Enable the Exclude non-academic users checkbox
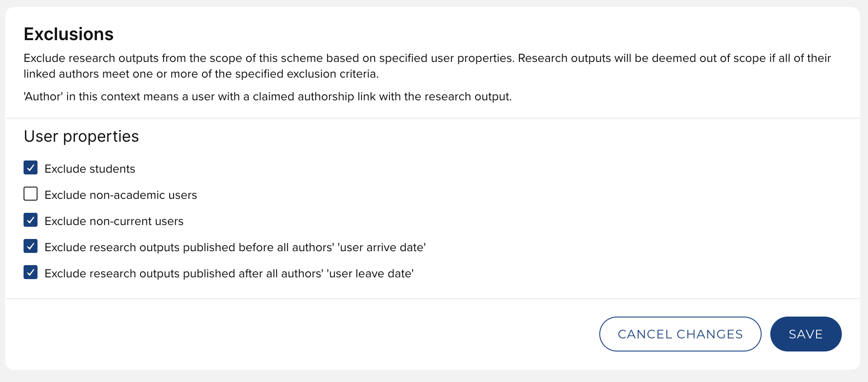Viewport: 868px width, 382px height. [x=31, y=194]
